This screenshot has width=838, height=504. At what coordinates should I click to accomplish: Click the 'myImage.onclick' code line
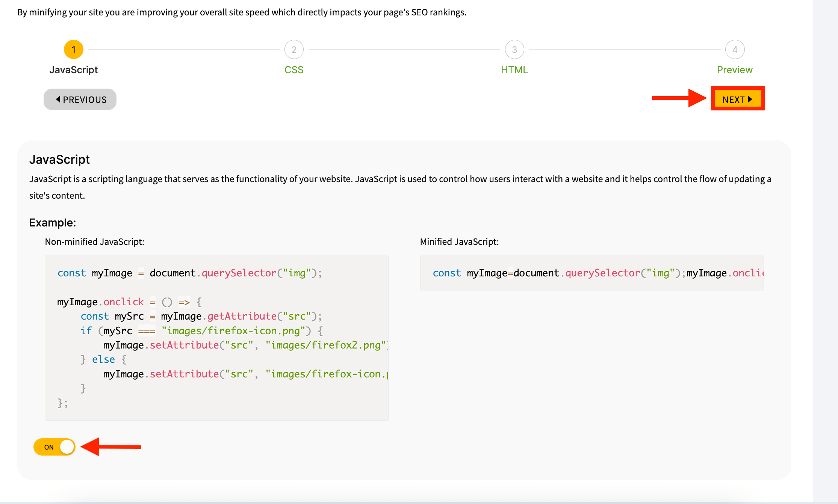[130, 302]
